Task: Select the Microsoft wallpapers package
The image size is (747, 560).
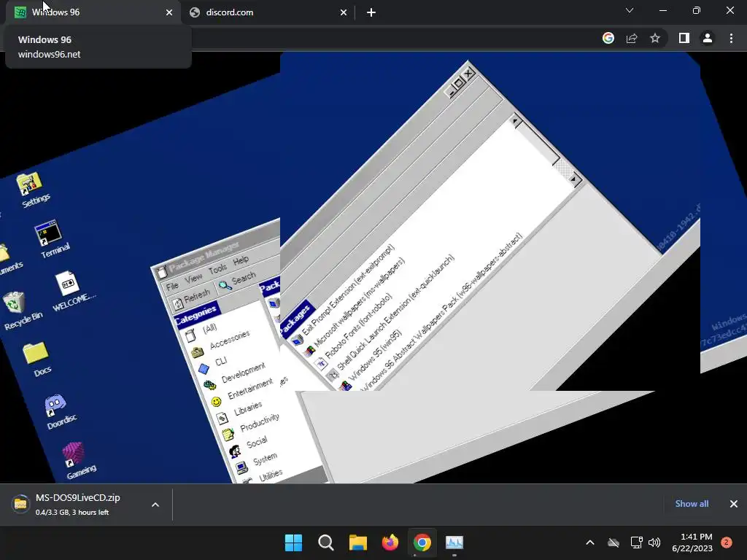Action: point(355,307)
